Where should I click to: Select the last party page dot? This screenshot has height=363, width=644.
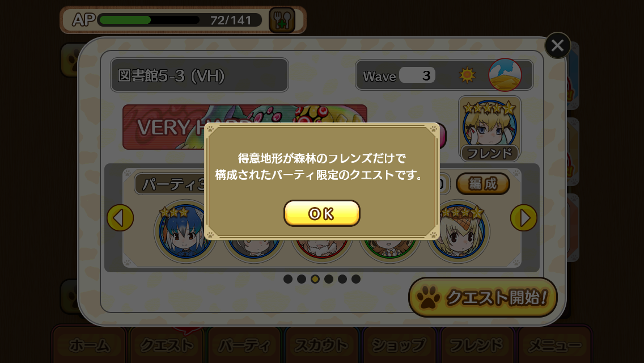coord(356,279)
